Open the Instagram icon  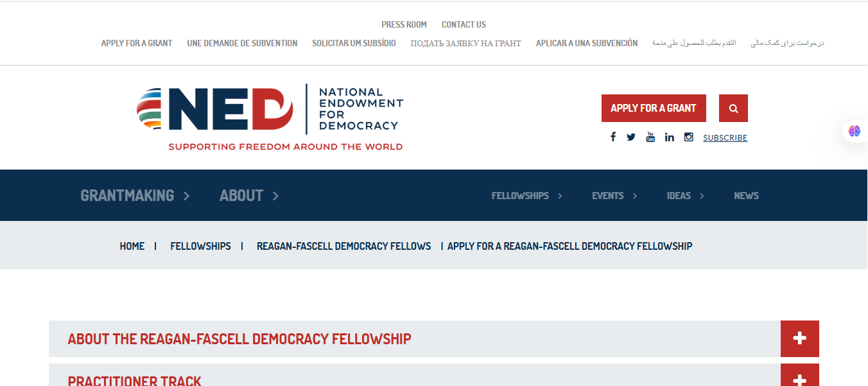[x=688, y=136]
